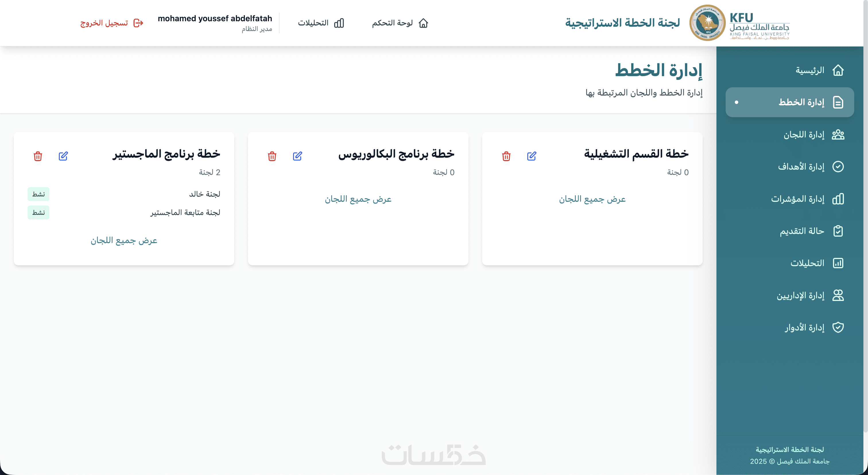Screen dimensions: 868x475
Task: Click لجنة متابعة الماجستير committee row
Action: point(185,213)
